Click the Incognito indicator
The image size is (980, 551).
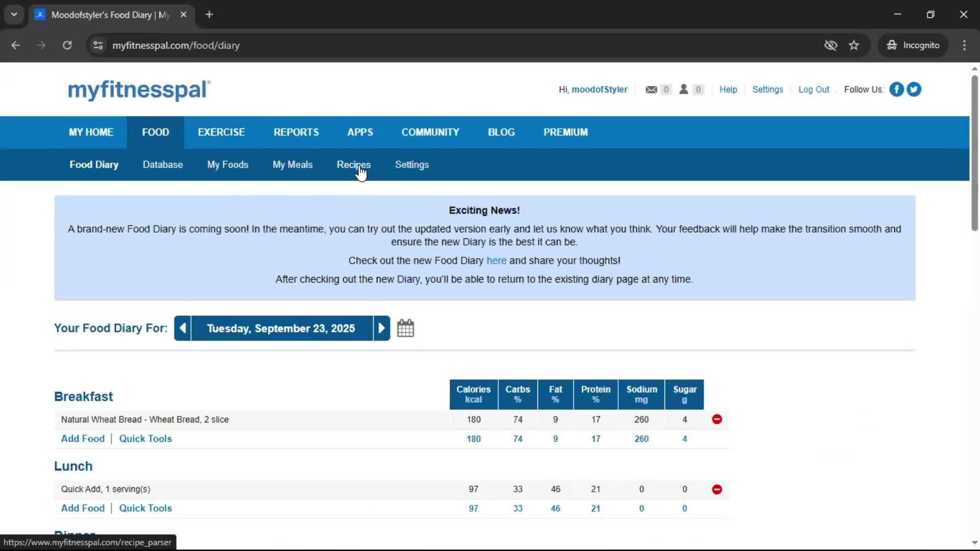913,45
